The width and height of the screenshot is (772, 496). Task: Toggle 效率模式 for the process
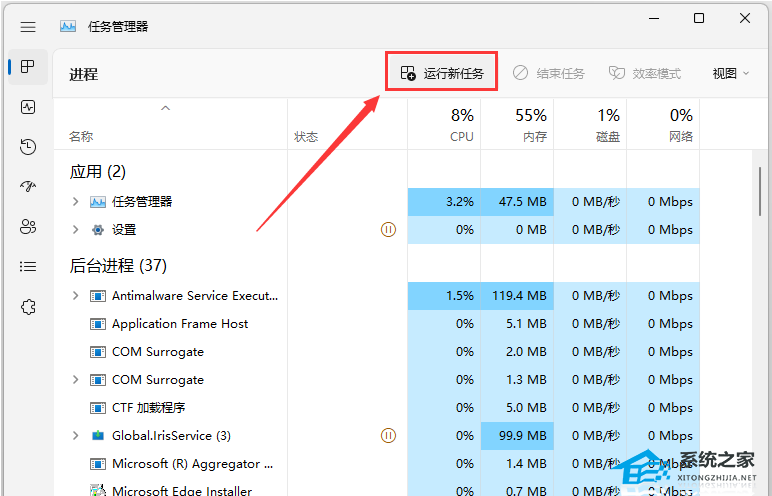645,73
